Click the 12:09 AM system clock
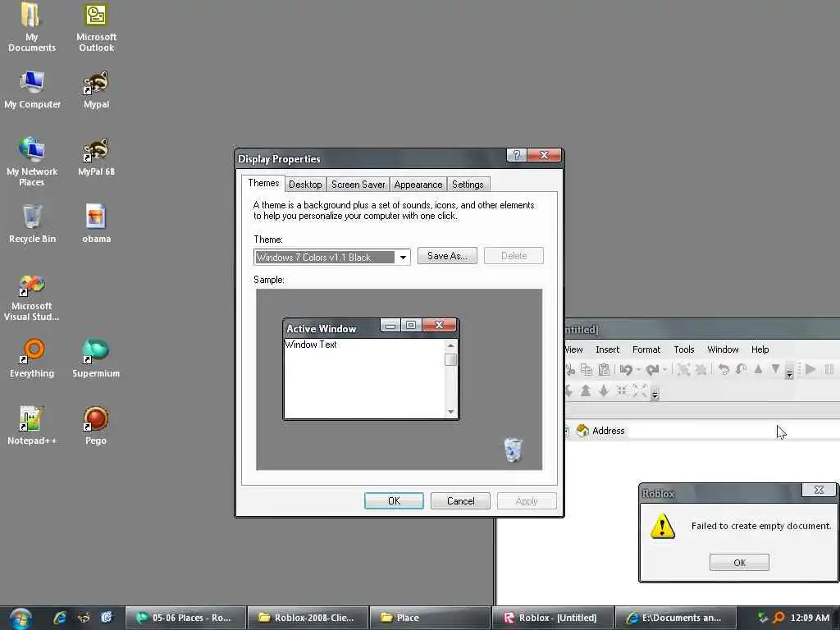 [x=810, y=618]
